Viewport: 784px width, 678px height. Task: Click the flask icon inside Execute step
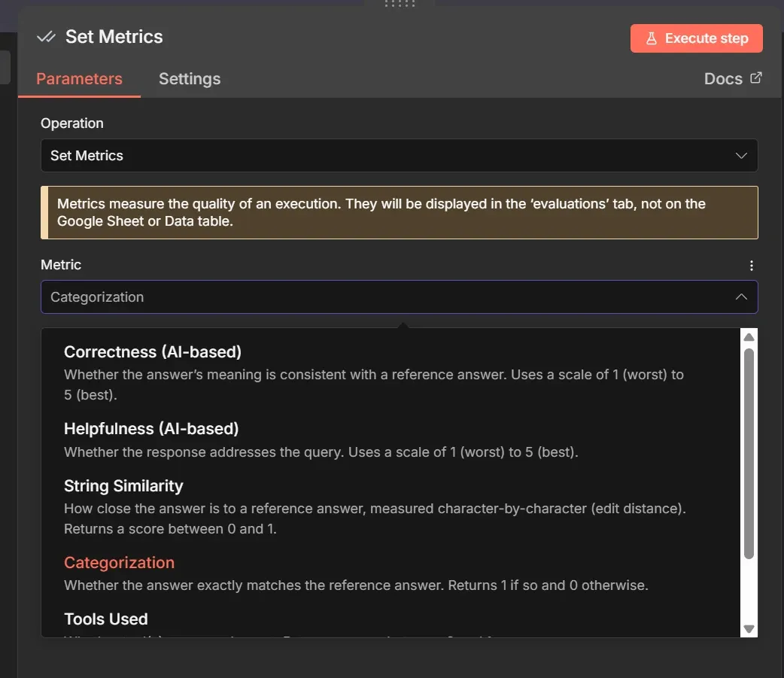(x=651, y=38)
